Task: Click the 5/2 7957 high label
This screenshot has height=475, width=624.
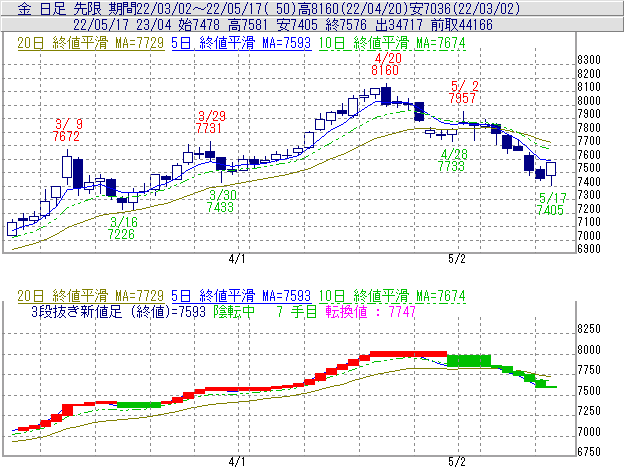Action: click(463, 92)
